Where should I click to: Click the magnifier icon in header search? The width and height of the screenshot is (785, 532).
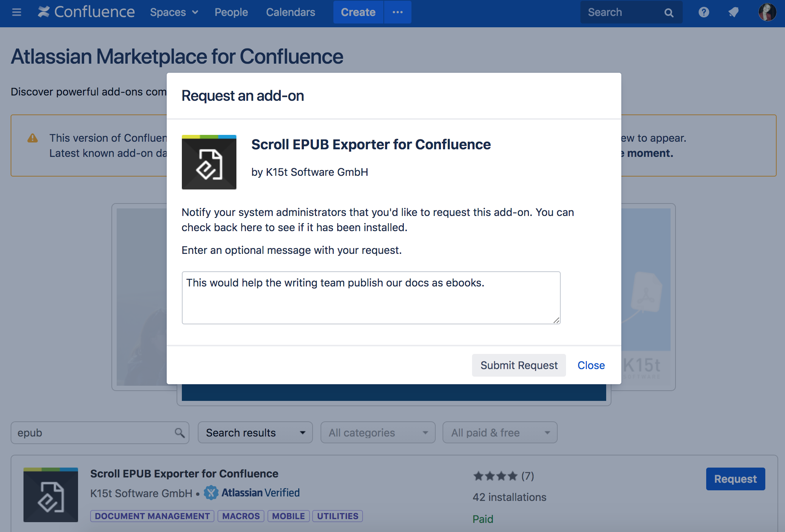pyautogui.click(x=669, y=13)
